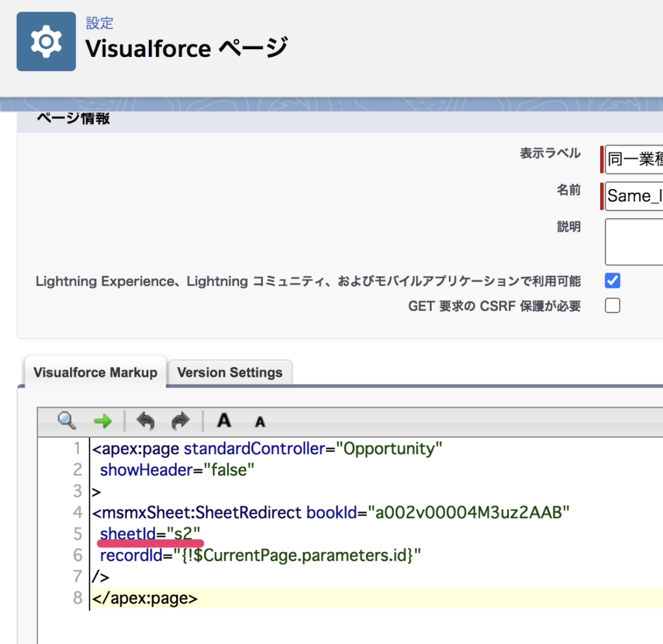
Task: Click the recordId attribute on line 6
Action: 131,555
